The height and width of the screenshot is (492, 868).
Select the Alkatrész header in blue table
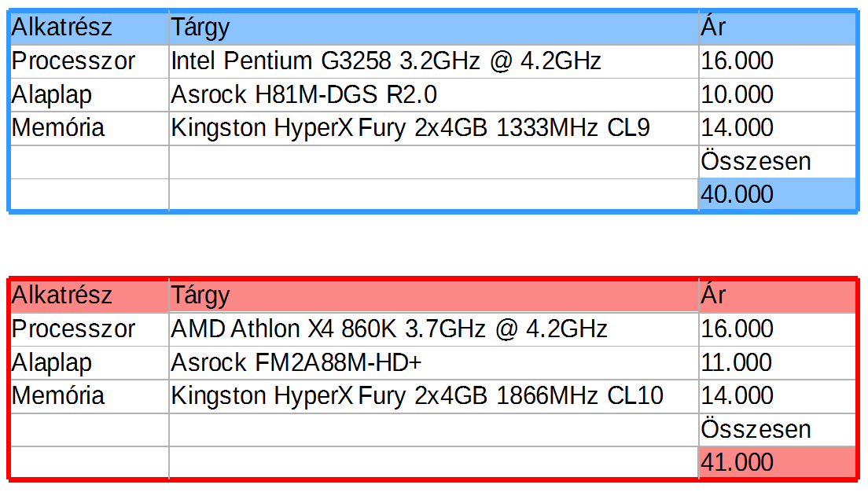coord(62,28)
